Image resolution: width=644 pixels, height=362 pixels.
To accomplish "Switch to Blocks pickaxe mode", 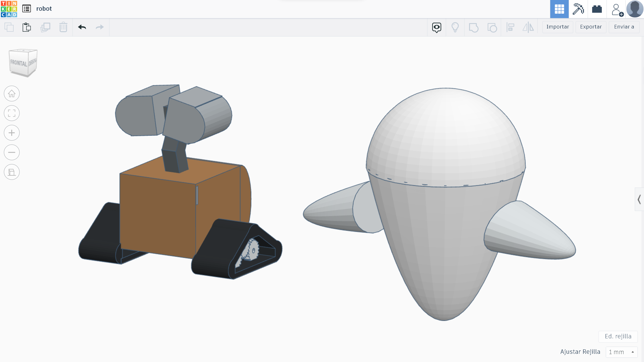I will click(x=578, y=9).
